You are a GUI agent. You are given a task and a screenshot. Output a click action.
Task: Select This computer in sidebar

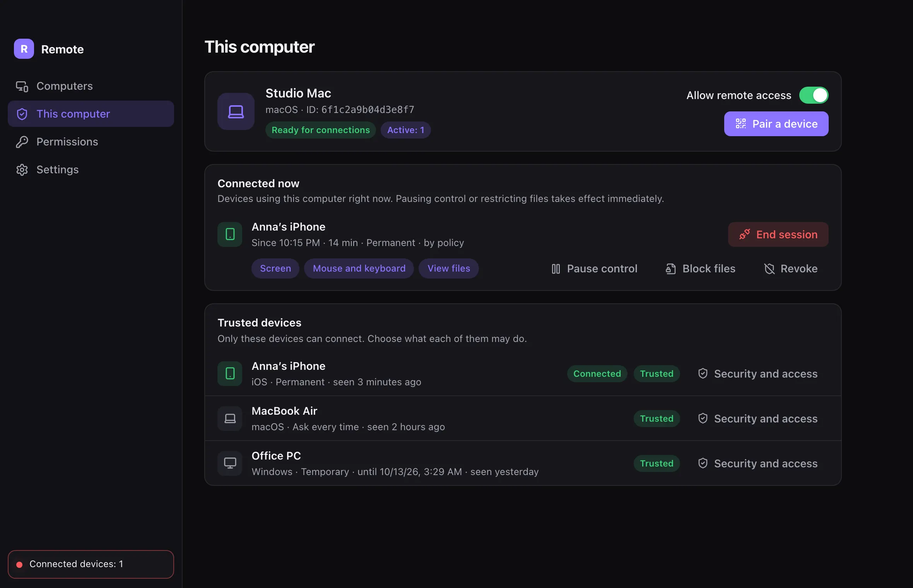point(91,114)
